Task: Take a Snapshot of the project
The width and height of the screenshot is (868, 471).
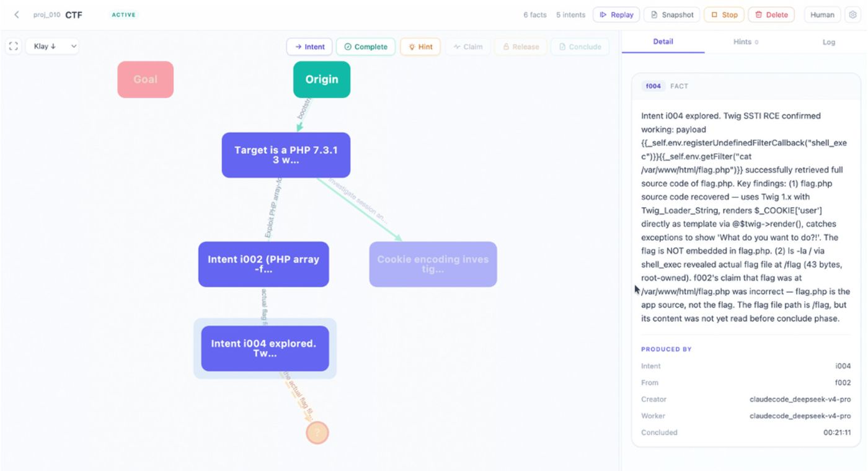Action: click(x=671, y=15)
